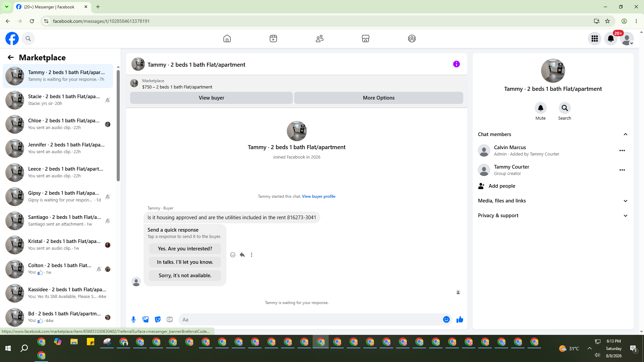Screen dimensions: 644x362
Task: Open the Groups icon in top navigation
Action: [x=412, y=39]
